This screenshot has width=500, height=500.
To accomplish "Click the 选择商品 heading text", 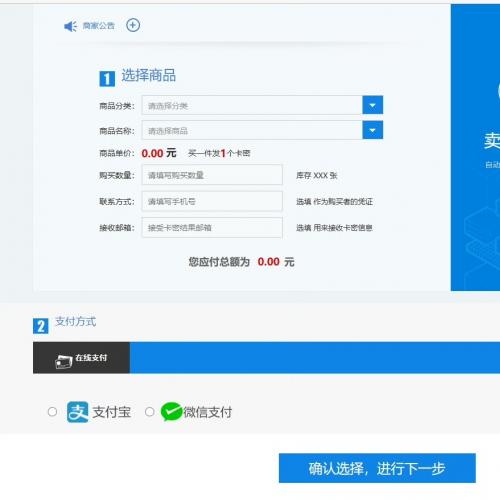I will (x=149, y=75).
